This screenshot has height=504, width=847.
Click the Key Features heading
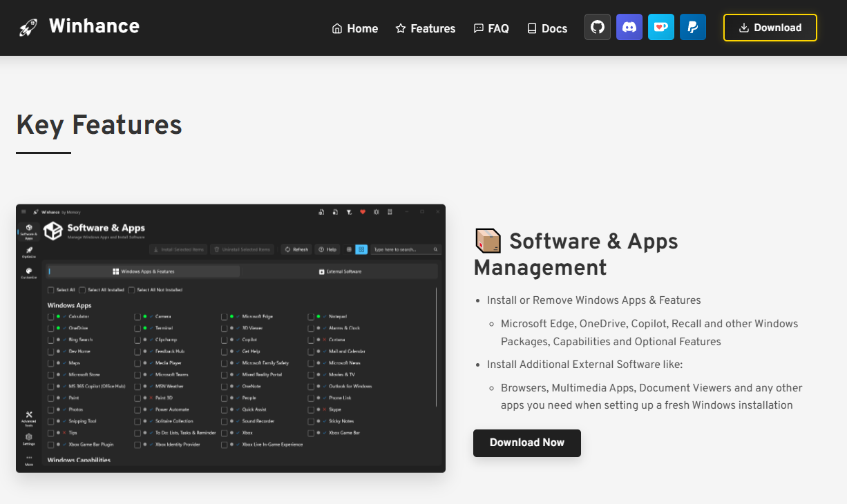(x=99, y=125)
